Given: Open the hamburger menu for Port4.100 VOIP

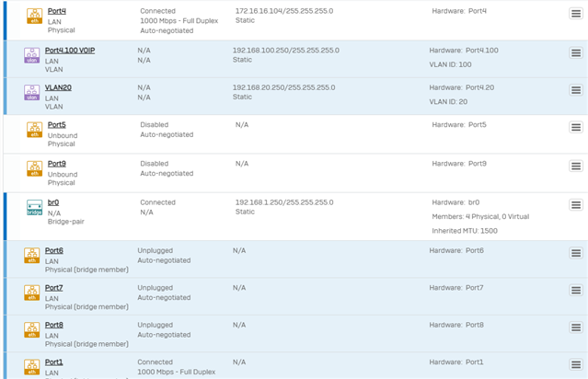Looking at the screenshot, I should [576, 52].
